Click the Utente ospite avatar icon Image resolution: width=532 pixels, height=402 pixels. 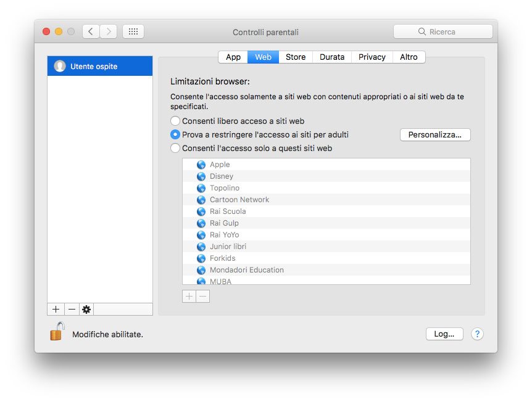[60, 66]
